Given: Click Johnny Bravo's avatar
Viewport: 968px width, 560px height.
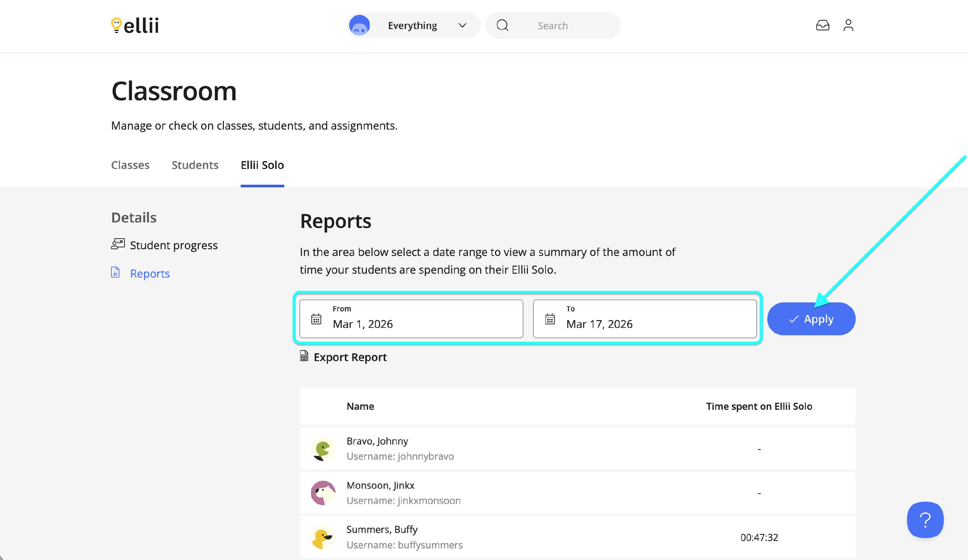Looking at the screenshot, I should (x=323, y=448).
